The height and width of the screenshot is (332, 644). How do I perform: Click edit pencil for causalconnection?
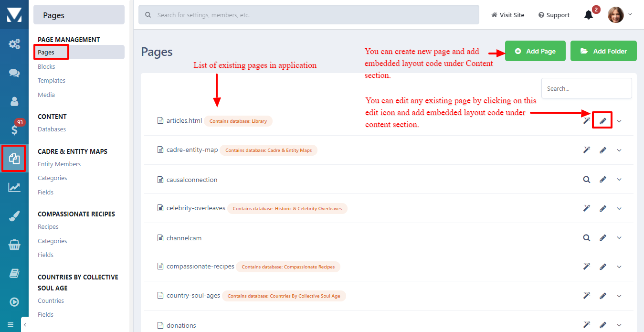(x=603, y=180)
